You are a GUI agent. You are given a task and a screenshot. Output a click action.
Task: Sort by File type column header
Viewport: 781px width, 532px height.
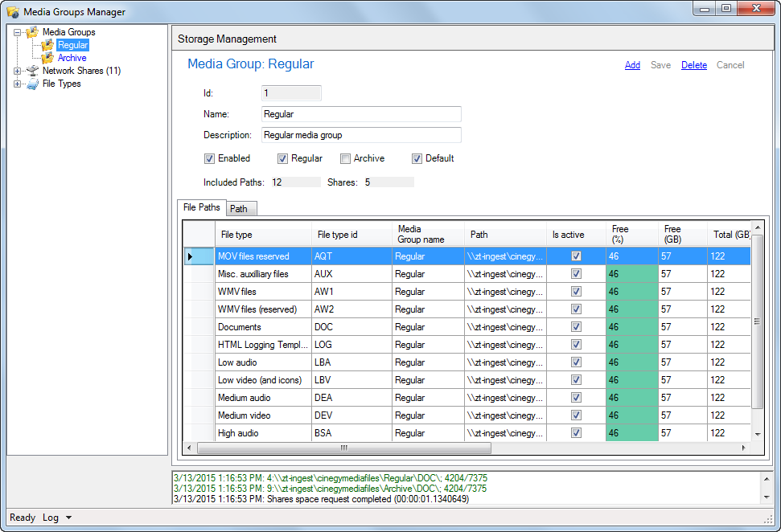pos(263,235)
